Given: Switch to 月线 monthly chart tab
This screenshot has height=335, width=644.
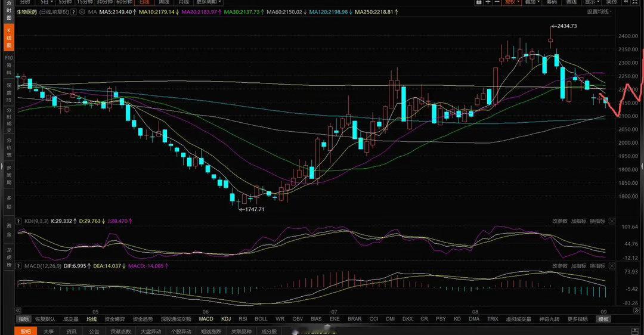Looking at the screenshot, I should [184, 2].
